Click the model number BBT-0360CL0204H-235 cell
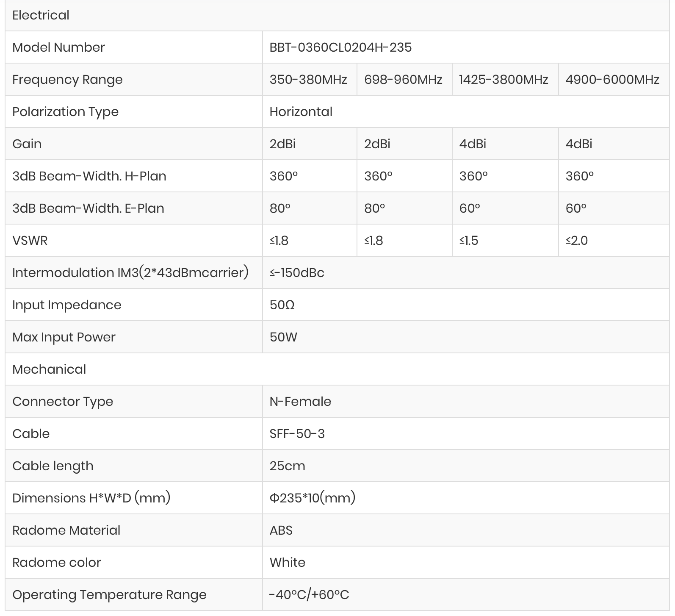The width and height of the screenshot is (675, 616). tap(466, 47)
